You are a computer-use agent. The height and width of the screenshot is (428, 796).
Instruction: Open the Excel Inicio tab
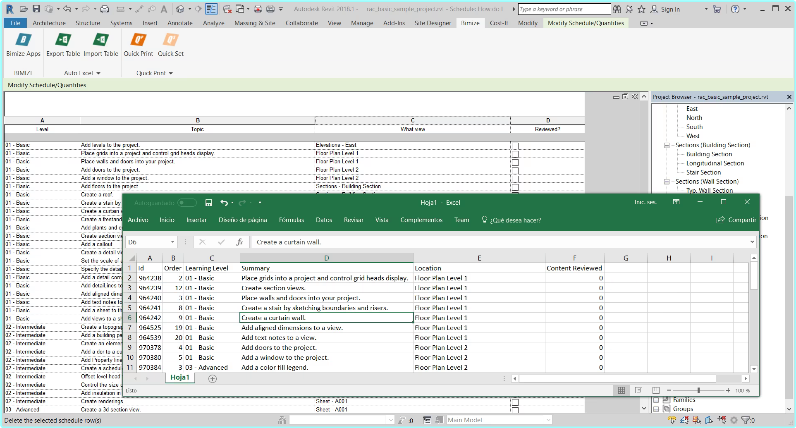click(167, 220)
